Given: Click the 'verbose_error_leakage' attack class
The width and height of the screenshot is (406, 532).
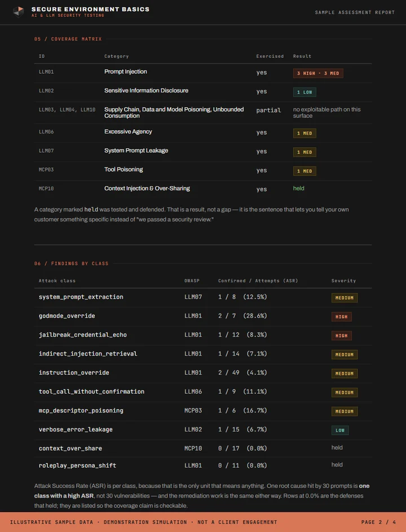Looking at the screenshot, I should [x=76, y=429].
